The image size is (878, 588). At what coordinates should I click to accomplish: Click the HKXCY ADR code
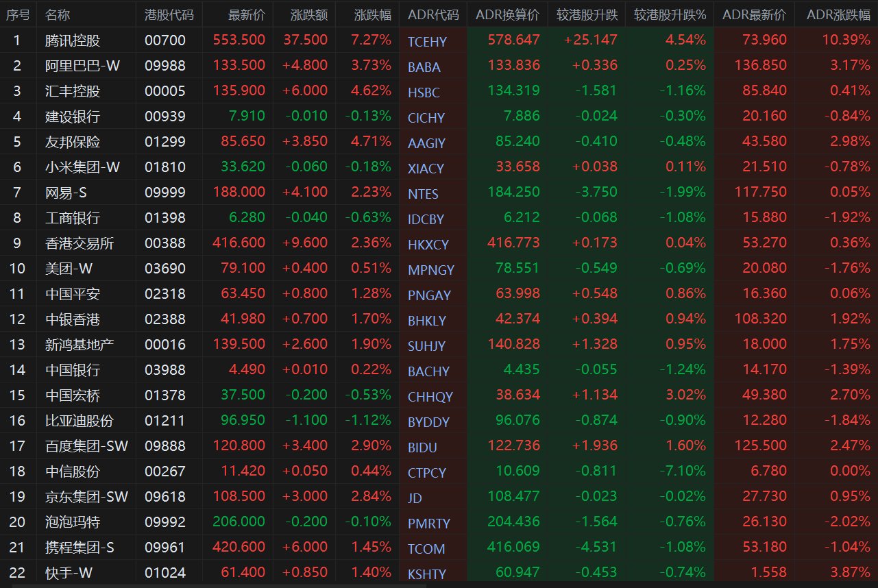point(428,245)
